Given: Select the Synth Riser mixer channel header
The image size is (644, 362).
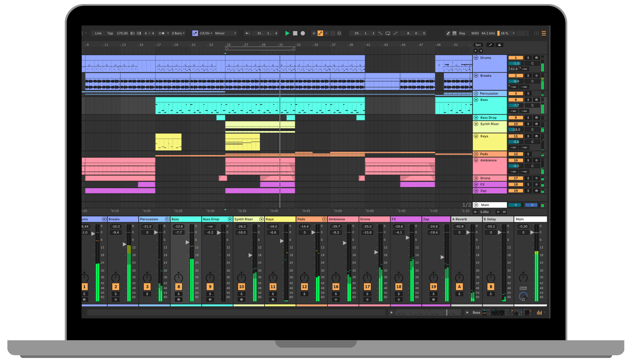Looking at the screenshot, I should 245,219.
